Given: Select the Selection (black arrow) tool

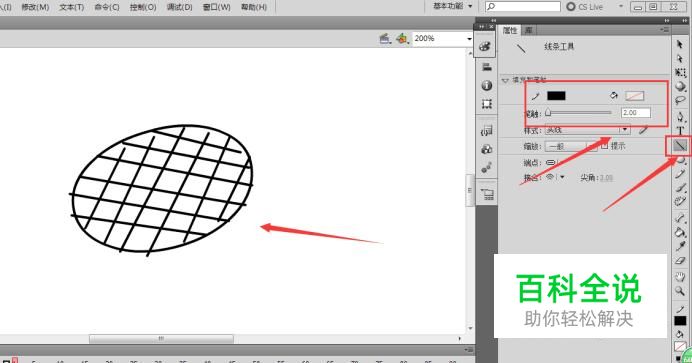Looking at the screenshot, I should pos(680,45).
